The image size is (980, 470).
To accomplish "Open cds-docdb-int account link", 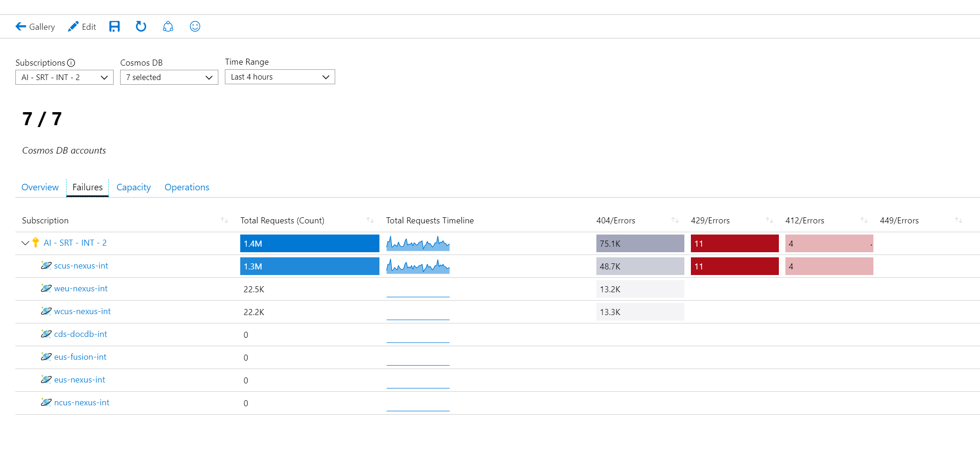I will tap(81, 334).
